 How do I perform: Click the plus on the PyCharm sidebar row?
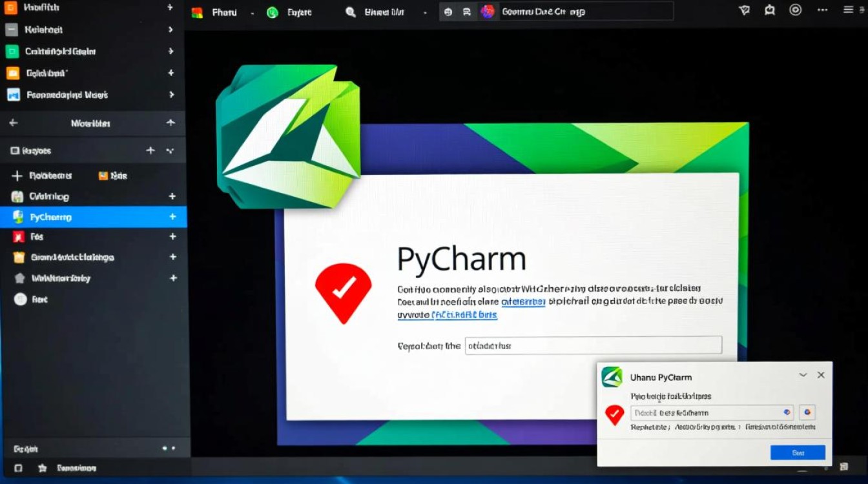tap(172, 217)
